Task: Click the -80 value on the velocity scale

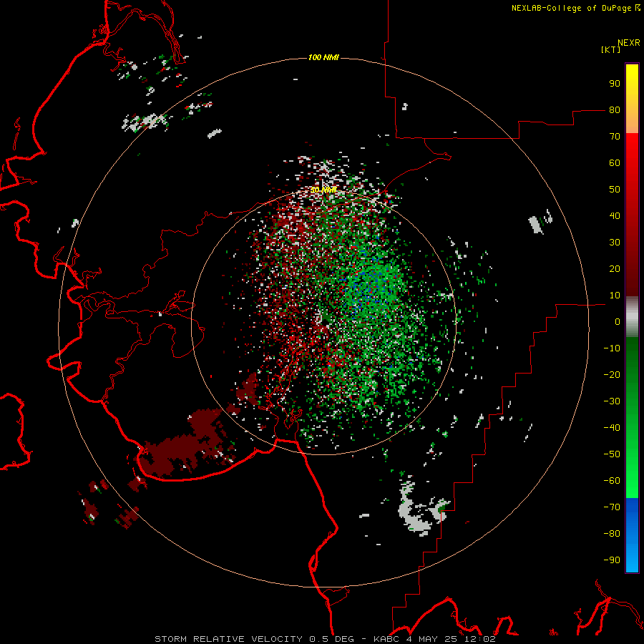Action: pos(612,534)
